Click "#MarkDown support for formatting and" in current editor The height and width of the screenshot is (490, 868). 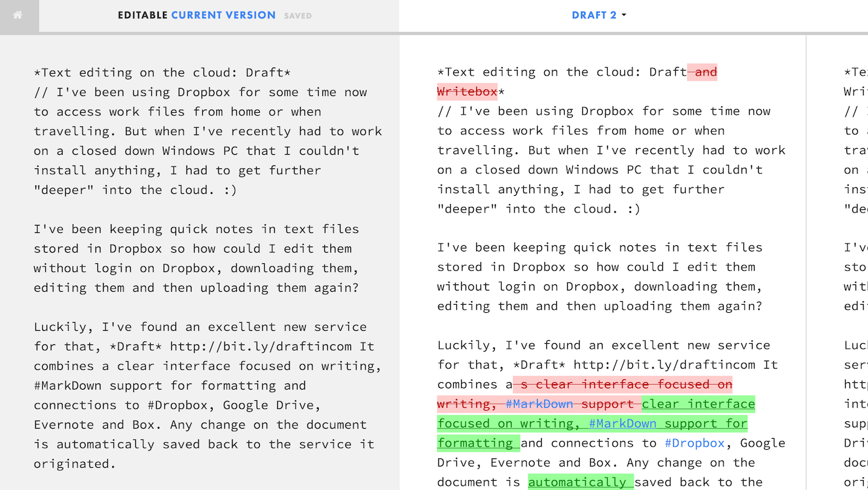pos(170,385)
